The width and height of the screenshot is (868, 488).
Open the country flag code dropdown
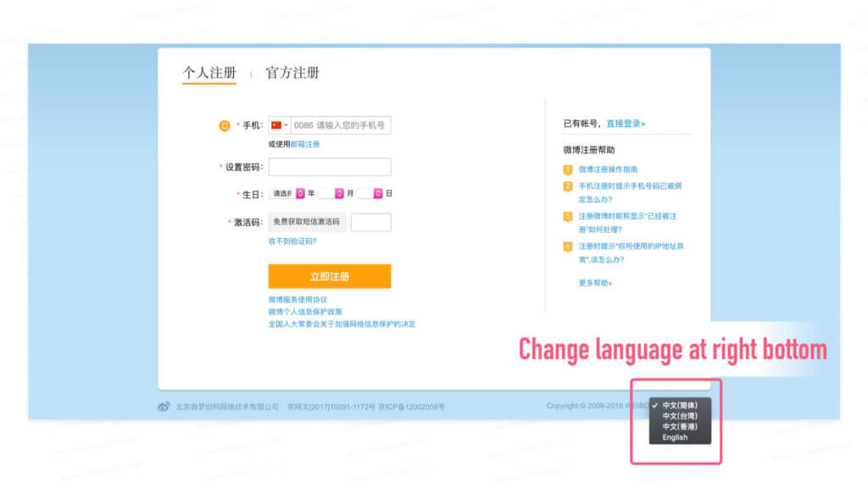280,125
